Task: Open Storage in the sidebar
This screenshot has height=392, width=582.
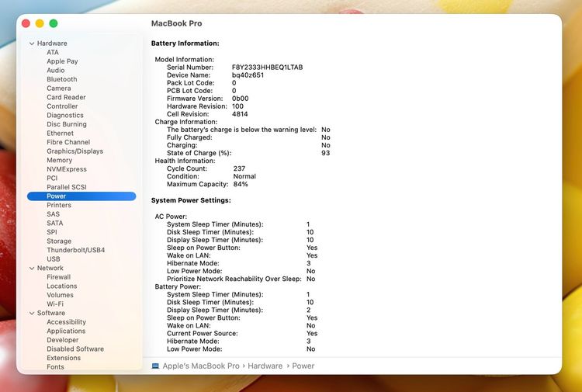Action: (x=59, y=241)
